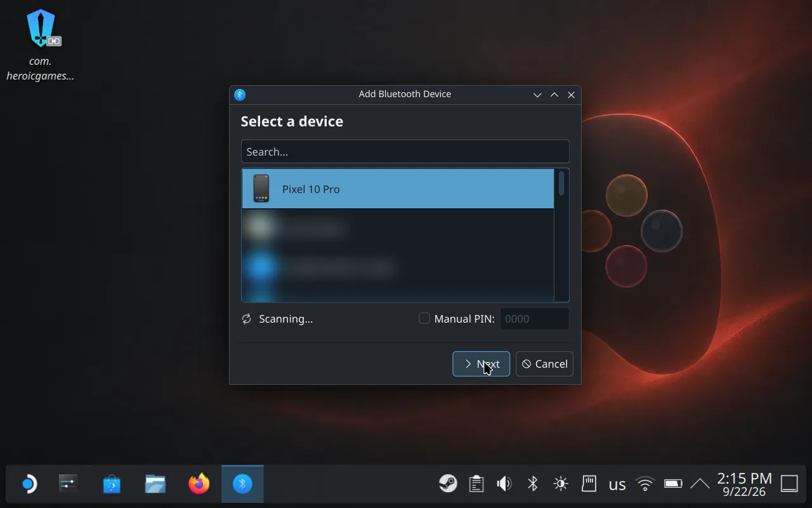Expand the hidden system tray icons arrow
This screenshot has width=812, height=508.
(x=700, y=484)
